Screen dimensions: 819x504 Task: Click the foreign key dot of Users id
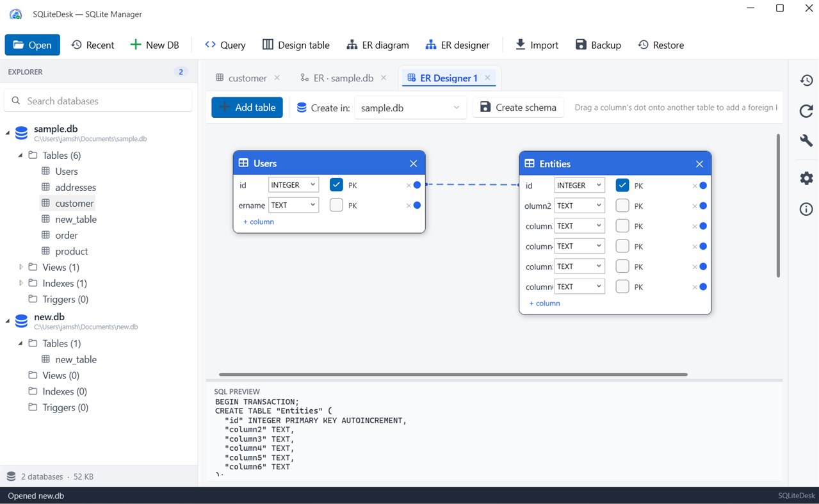tap(417, 185)
